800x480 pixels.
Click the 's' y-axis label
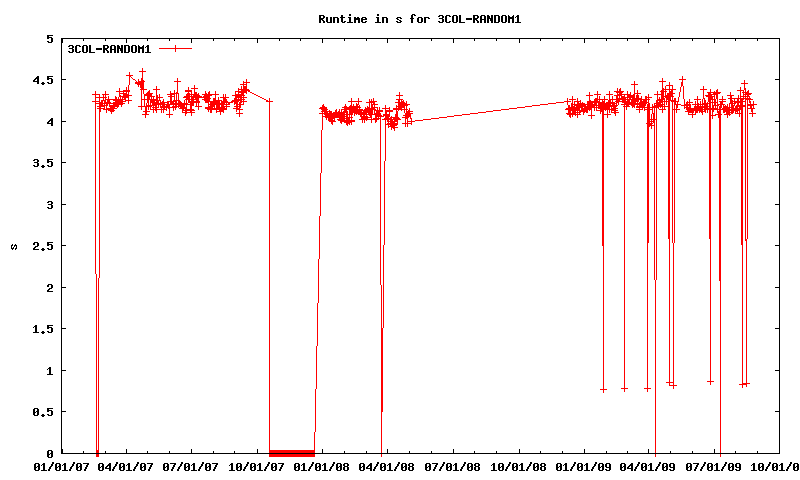13,246
